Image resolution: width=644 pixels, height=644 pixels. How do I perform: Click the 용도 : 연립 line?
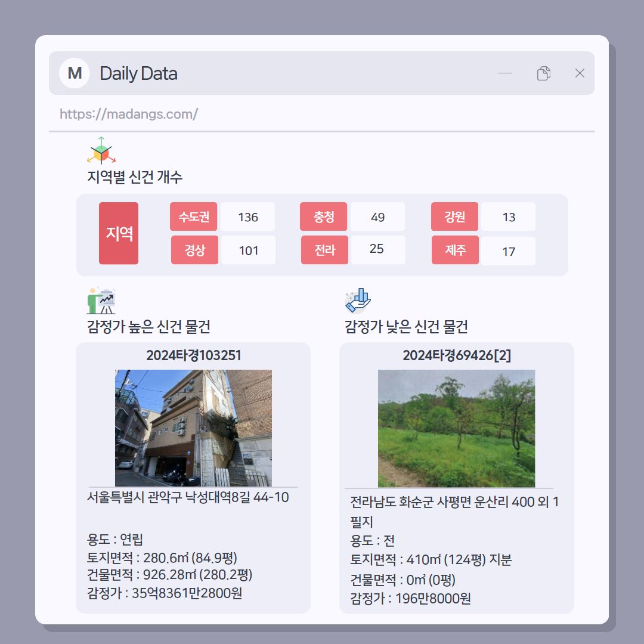click(114, 539)
